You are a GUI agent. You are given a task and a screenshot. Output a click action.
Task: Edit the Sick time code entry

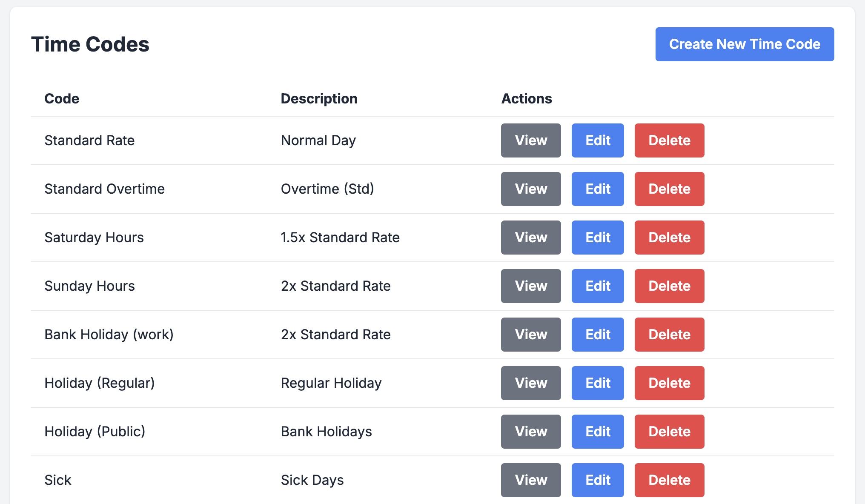(598, 479)
